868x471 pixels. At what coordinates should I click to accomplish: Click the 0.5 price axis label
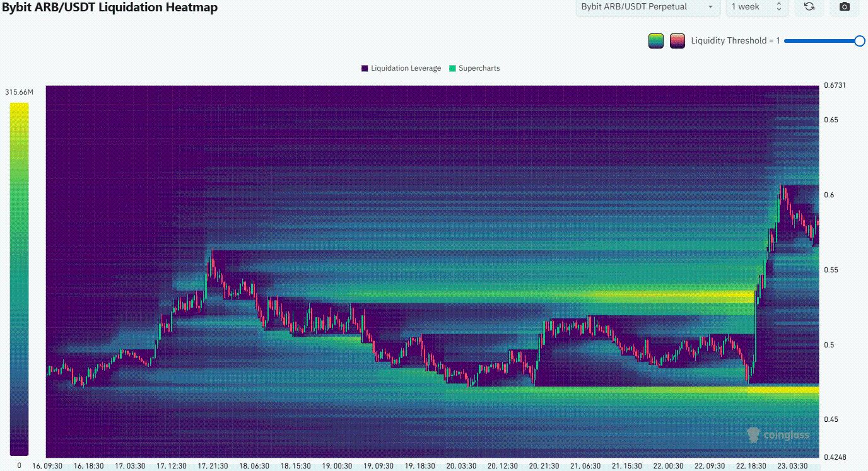pos(828,345)
